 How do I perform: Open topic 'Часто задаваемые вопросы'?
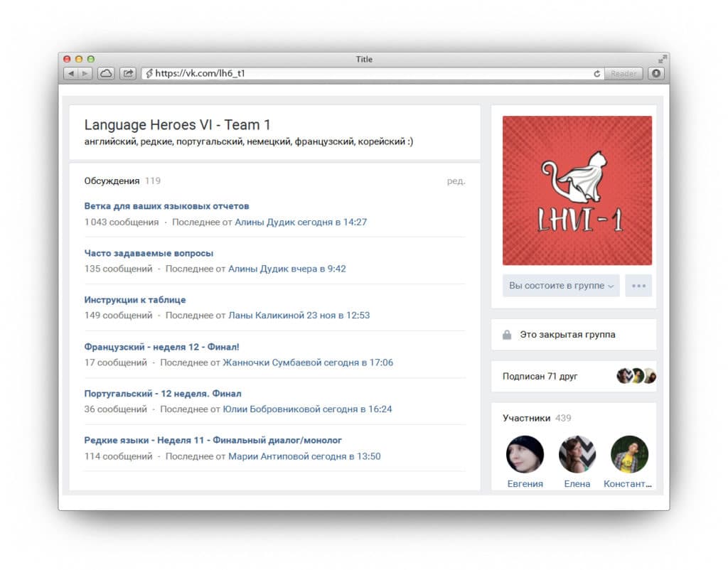click(x=149, y=253)
